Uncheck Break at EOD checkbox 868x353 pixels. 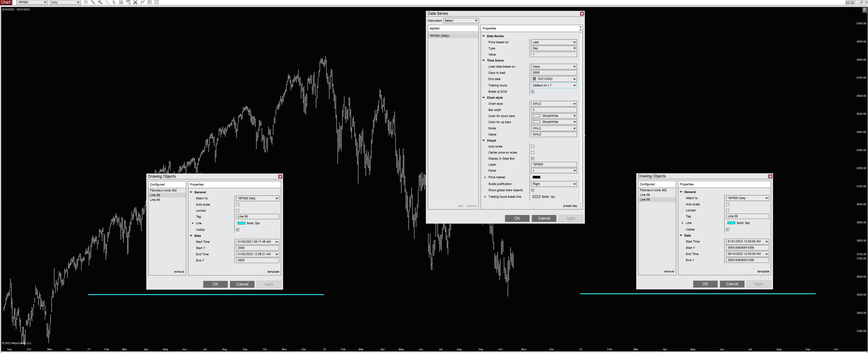point(533,92)
